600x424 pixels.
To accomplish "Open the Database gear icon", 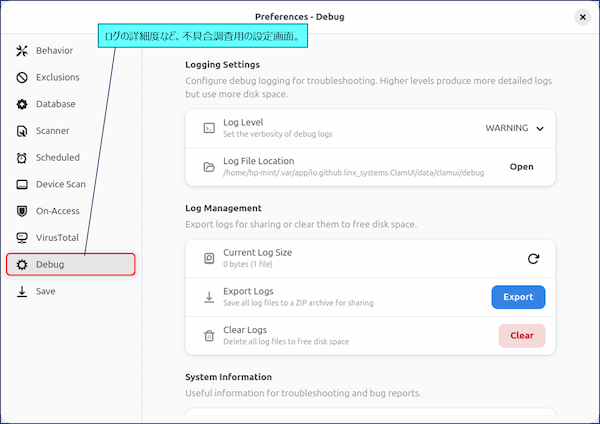I will pyautogui.click(x=22, y=104).
